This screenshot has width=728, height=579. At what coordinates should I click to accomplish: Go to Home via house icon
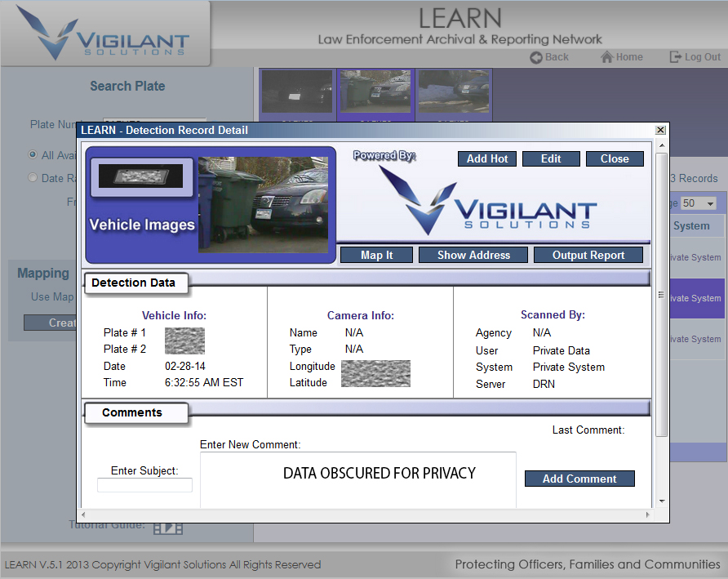pos(606,57)
